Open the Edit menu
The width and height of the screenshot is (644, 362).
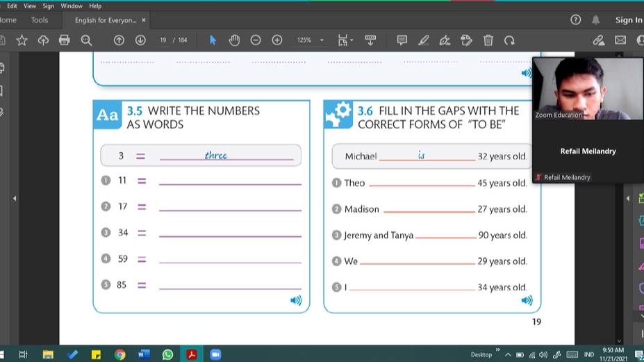12,6
